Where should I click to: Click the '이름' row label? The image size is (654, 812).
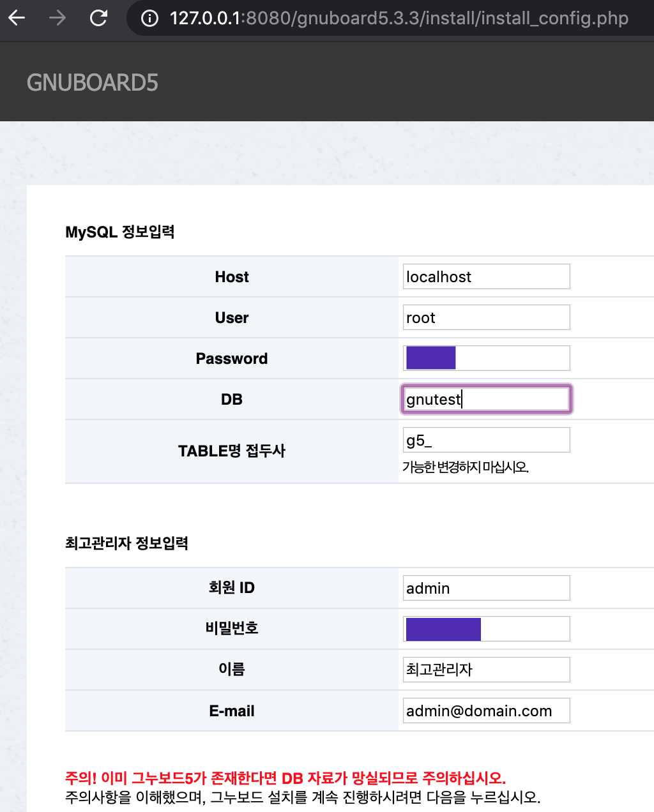(232, 669)
